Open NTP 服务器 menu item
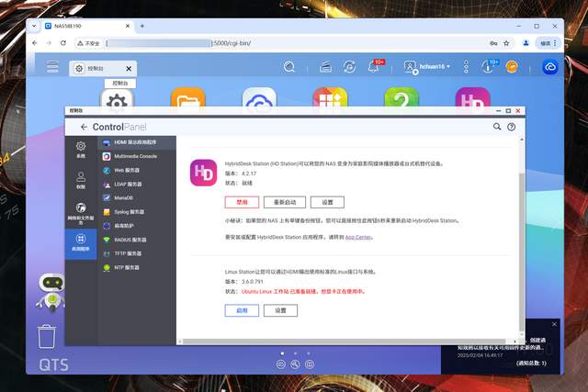 tap(137, 267)
